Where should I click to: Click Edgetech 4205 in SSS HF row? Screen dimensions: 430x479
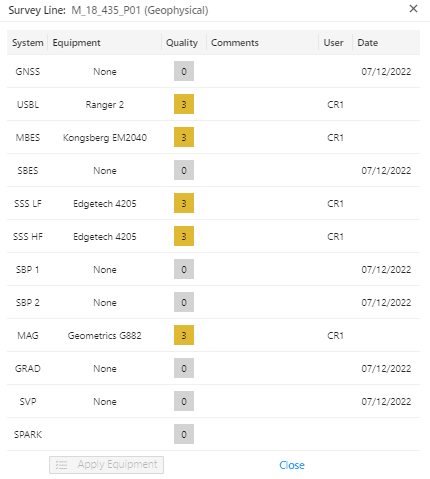tap(105, 236)
